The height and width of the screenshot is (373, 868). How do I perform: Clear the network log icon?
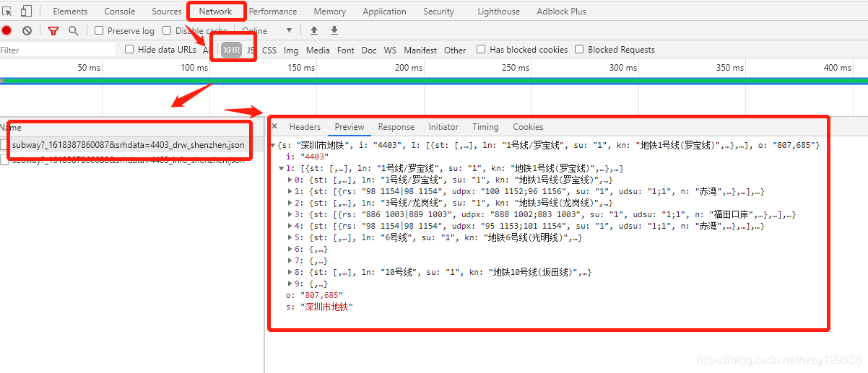point(27,30)
